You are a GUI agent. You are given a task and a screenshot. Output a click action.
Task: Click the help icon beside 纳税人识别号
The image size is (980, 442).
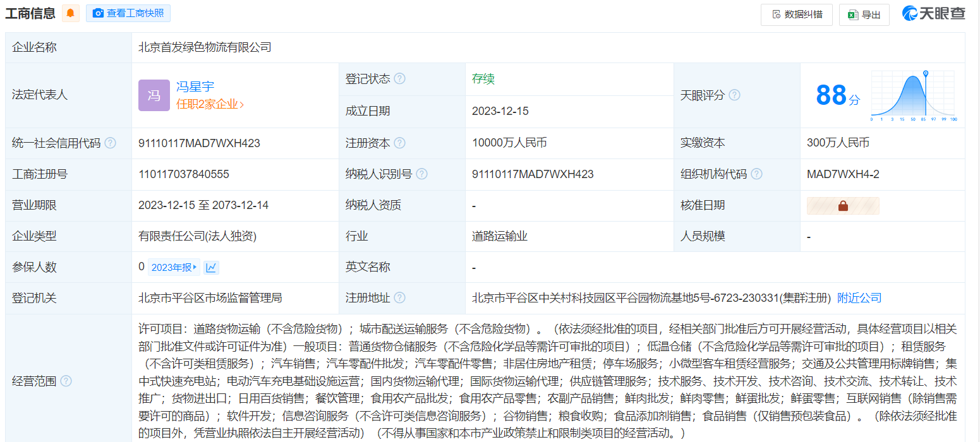coord(422,174)
